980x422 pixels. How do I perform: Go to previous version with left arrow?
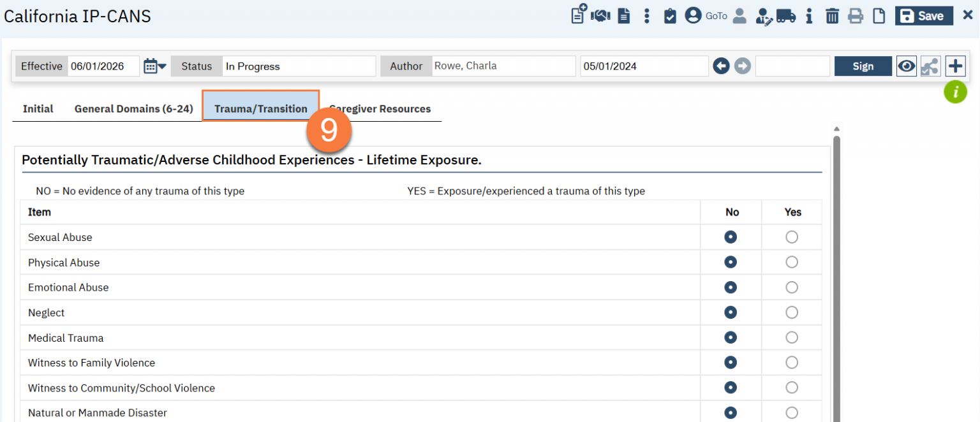coord(722,66)
